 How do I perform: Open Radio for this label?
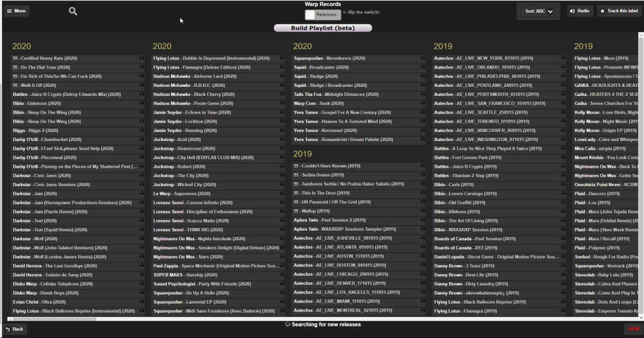point(580,11)
